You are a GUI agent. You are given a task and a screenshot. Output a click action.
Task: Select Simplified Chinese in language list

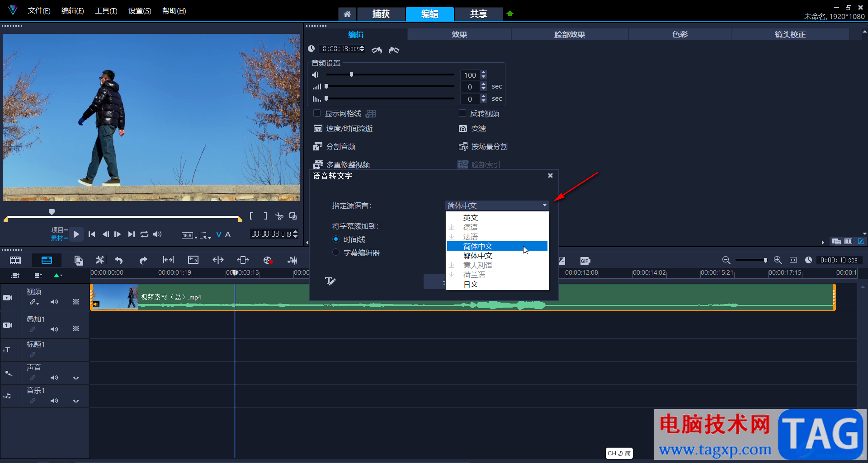pyautogui.click(x=497, y=246)
